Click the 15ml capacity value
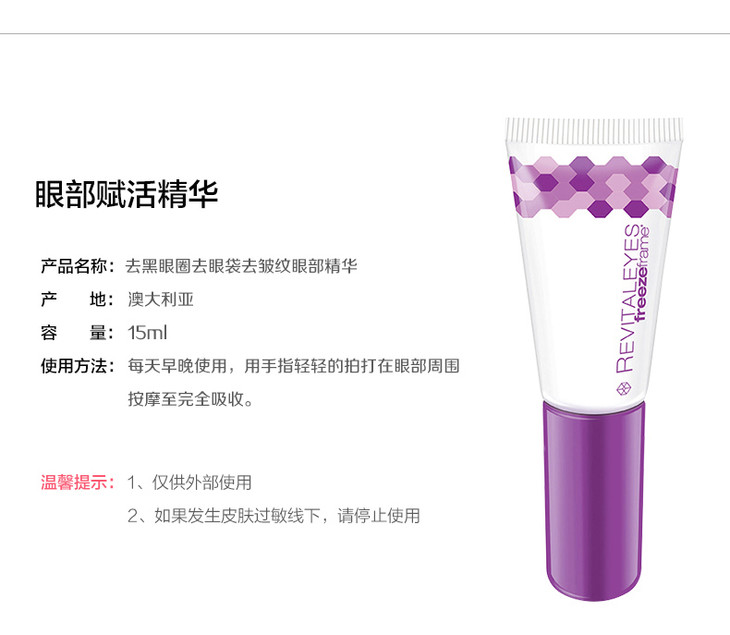The height and width of the screenshot is (635, 730). click(x=148, y=333)
